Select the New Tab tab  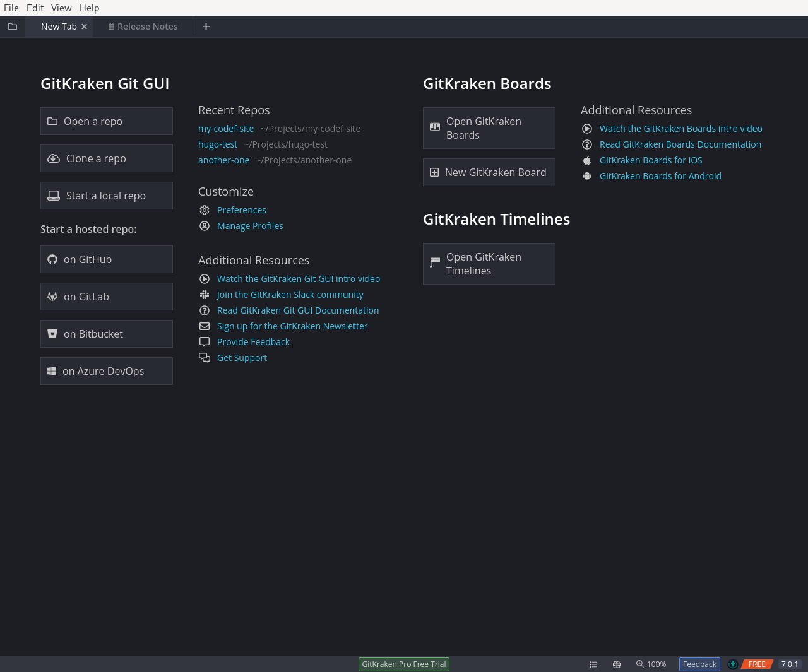tap(59, 27)
